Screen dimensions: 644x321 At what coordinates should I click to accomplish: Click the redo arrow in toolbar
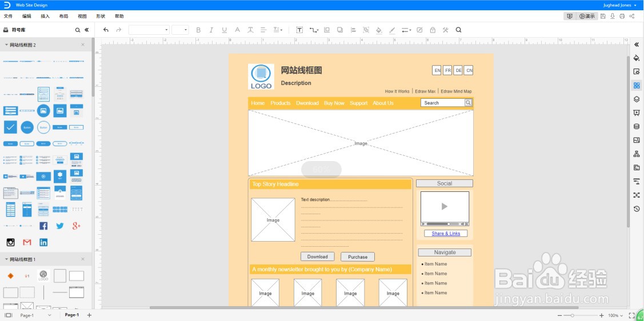click(119, 30)
